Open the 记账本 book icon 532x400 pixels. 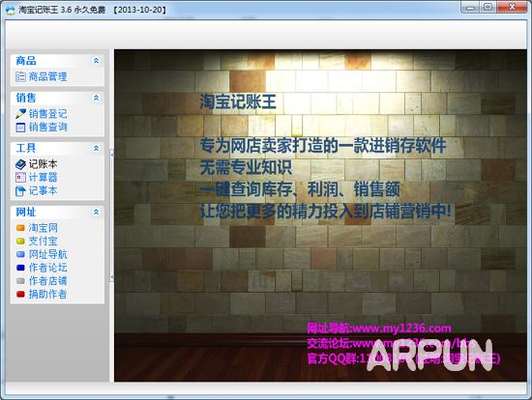(20, 164)
